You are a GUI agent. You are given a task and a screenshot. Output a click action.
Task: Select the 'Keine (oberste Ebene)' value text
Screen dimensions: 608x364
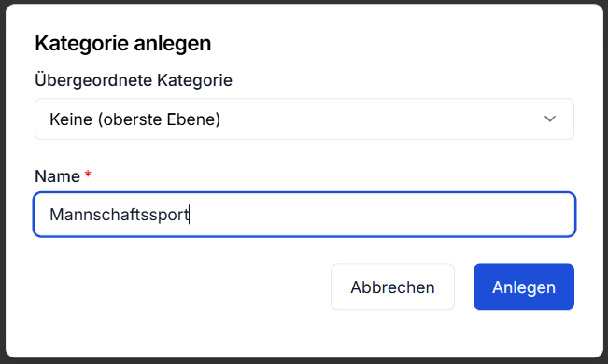click(134, 119)
